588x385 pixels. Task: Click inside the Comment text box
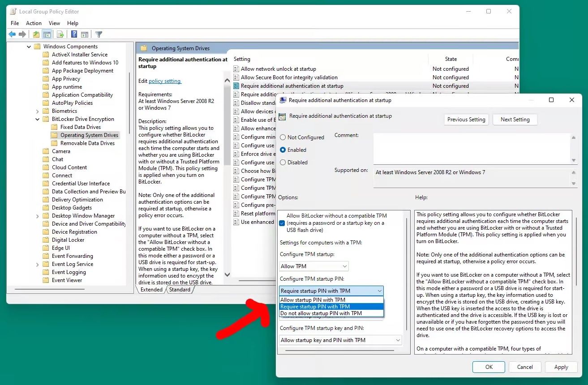[x=471, y=149]
